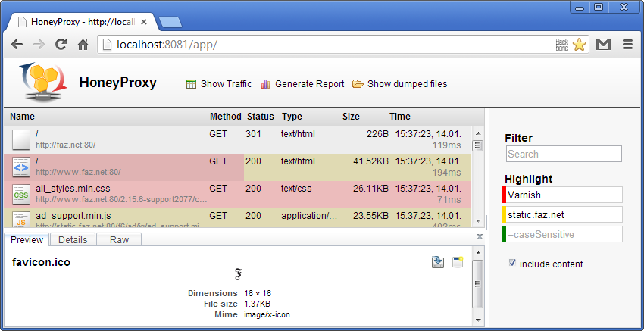Click the 301 status cell

[253, 134]
